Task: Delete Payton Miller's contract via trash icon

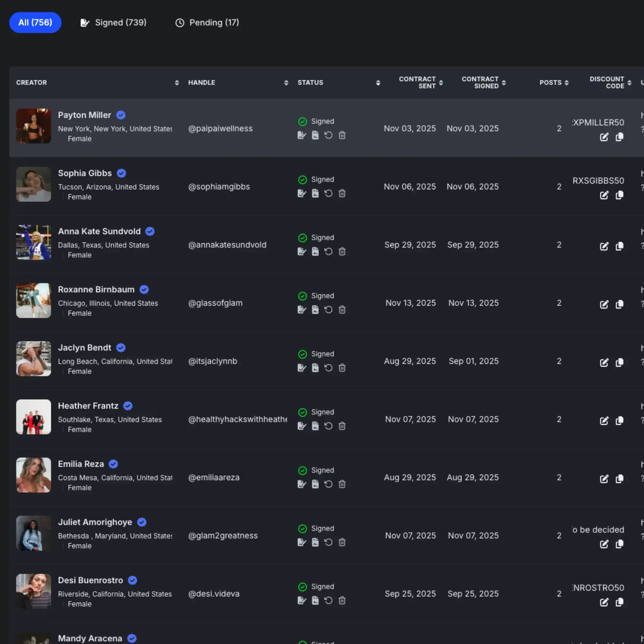Action: point(342,135)
